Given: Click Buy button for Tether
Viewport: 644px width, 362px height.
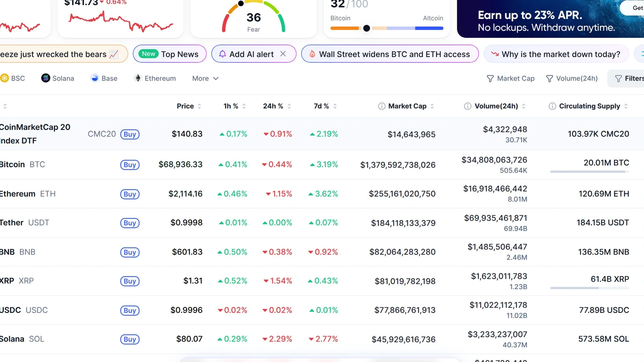Looking at the screenshot, I should pyautogui.click(x=130, y=223).
